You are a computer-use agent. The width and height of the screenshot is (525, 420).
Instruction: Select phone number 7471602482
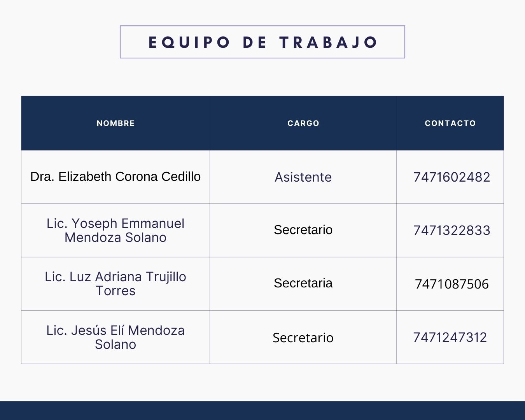click(451, 177)
